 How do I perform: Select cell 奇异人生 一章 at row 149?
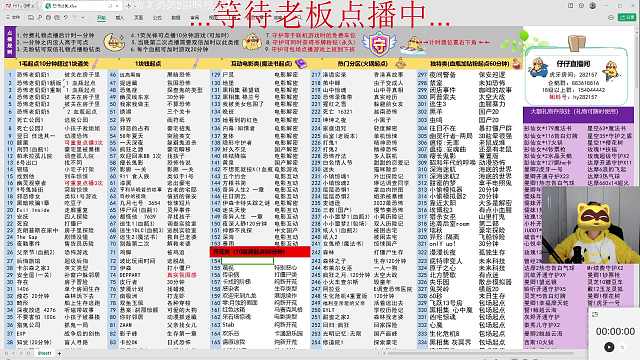(x=242, y=217)
